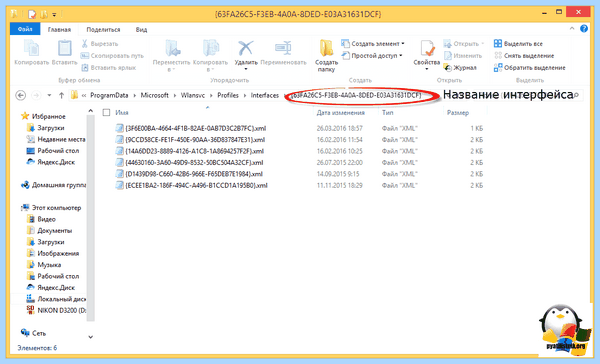Go back with the Back arrow
The width and height of the screenshot is (600, 364).
point(21,95)
